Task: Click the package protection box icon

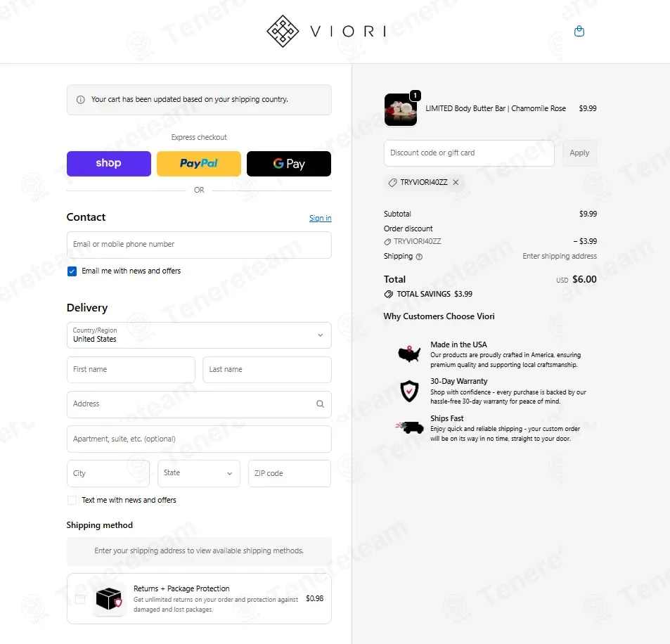Action: (x=109, y=599)
